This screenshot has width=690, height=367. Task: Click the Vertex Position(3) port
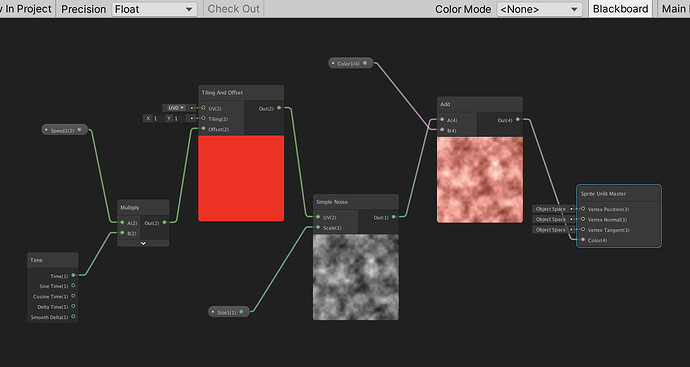tap(583, 209)
